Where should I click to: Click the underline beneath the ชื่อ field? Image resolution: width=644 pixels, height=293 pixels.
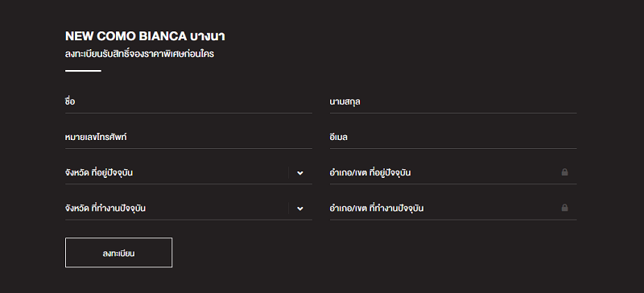188,113
